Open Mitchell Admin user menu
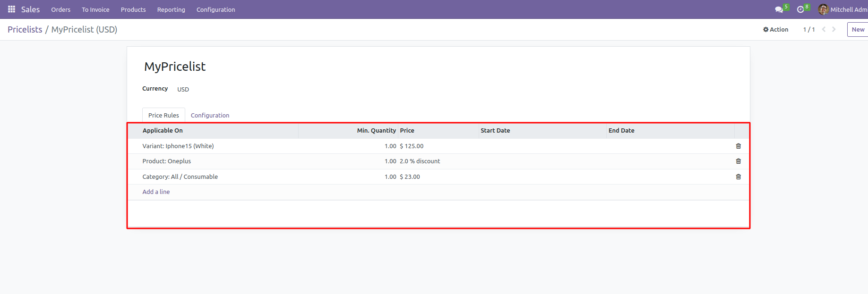Viewport: 868px width, 294px height. pyautogui.click(x=843, y=9)
